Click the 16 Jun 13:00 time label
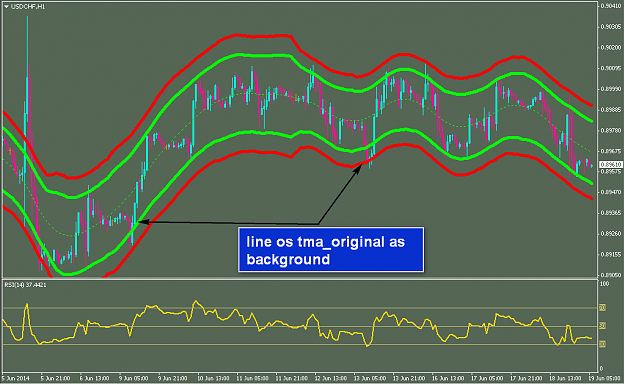This screenshot has width=625, height=384. click(448, 378)
